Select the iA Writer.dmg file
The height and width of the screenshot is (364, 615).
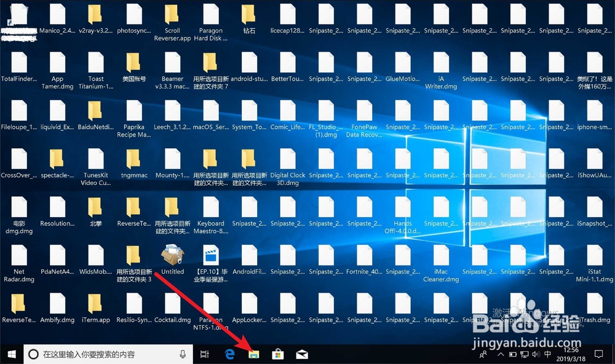441,71
